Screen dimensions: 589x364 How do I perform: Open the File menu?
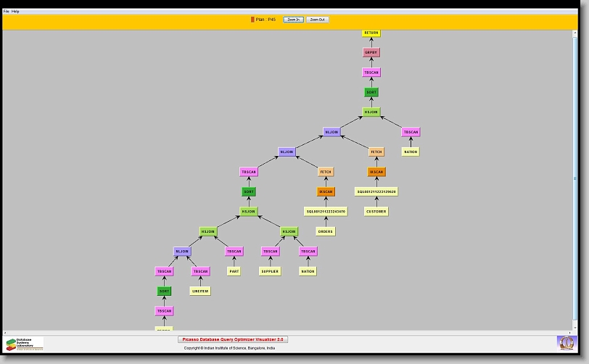click(7, 12)
